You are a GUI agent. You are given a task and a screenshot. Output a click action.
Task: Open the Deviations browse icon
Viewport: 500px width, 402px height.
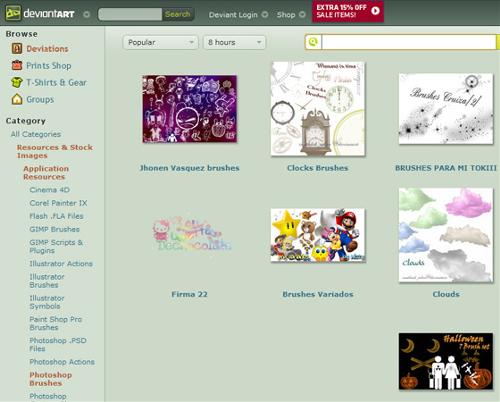pos(17,49)
